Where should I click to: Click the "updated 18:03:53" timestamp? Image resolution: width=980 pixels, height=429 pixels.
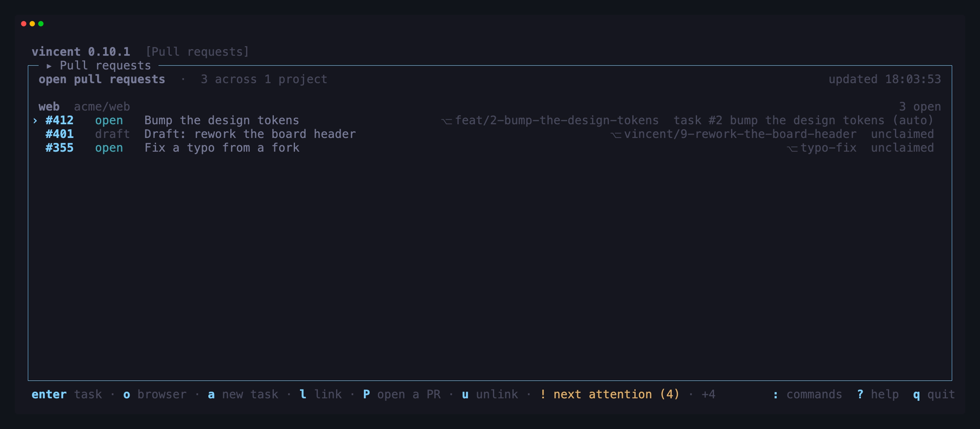[x=884, y=79]
